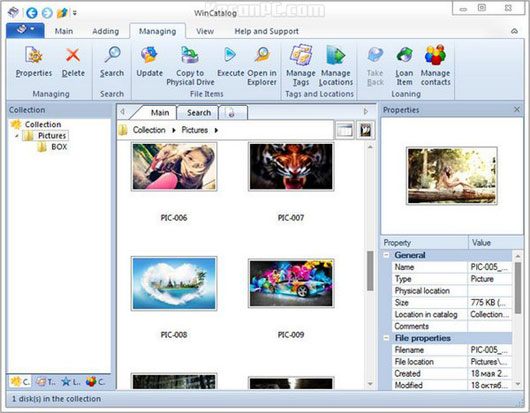Screen dimensions: 530x413
Task: Click the property grid scrollbar handle
Action: pyautogui.click(x=518, y=288)
